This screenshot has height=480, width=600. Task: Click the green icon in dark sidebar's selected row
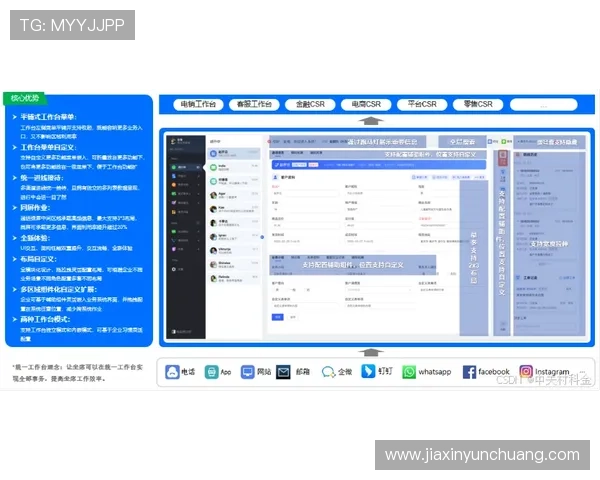[x=174, y=167]
